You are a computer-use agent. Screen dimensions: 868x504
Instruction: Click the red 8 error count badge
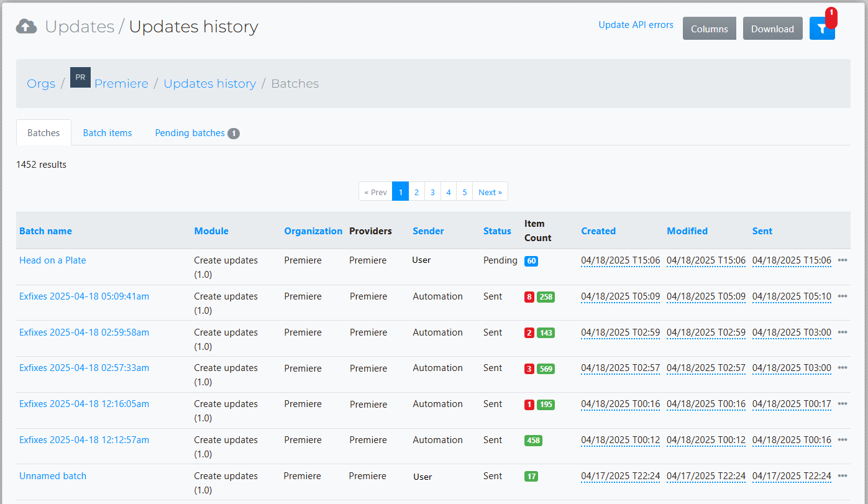coord(529,297)
